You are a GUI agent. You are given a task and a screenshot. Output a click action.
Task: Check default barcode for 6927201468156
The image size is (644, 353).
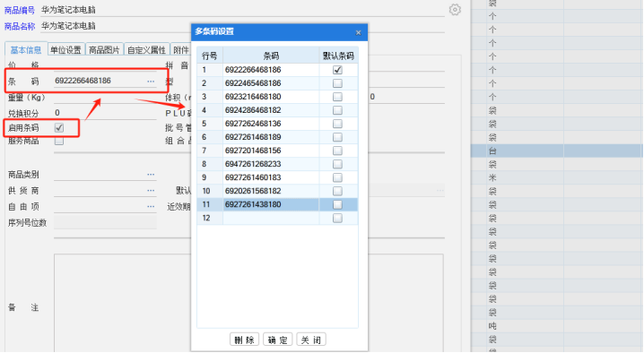[x=337, y=151]
